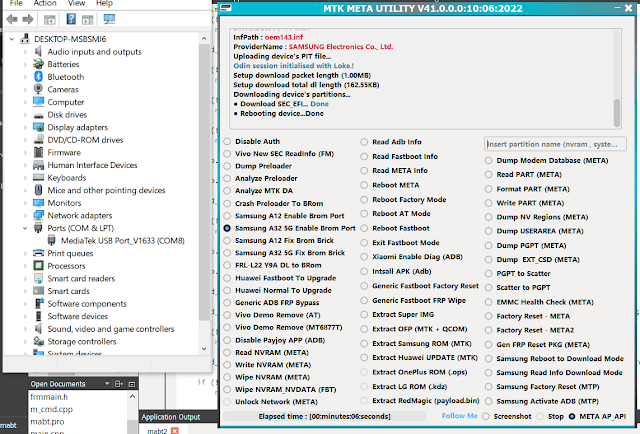640x434 pixels.
Task: Collapse the DESKTOP-MSBSMI6 root node
Action: point(12,39)
